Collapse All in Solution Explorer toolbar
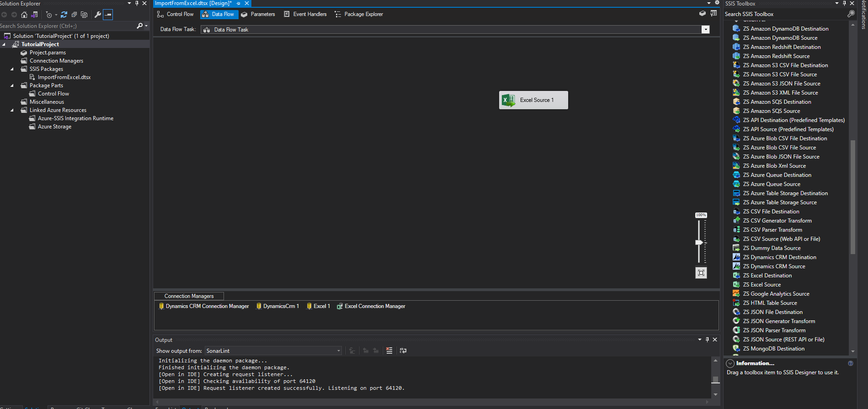 [74, 15]
